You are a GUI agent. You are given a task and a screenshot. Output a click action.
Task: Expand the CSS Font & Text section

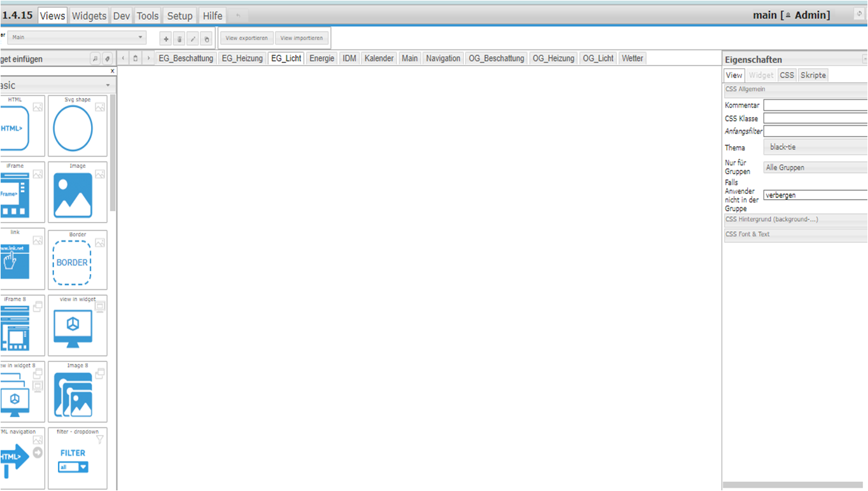(795, 235)
